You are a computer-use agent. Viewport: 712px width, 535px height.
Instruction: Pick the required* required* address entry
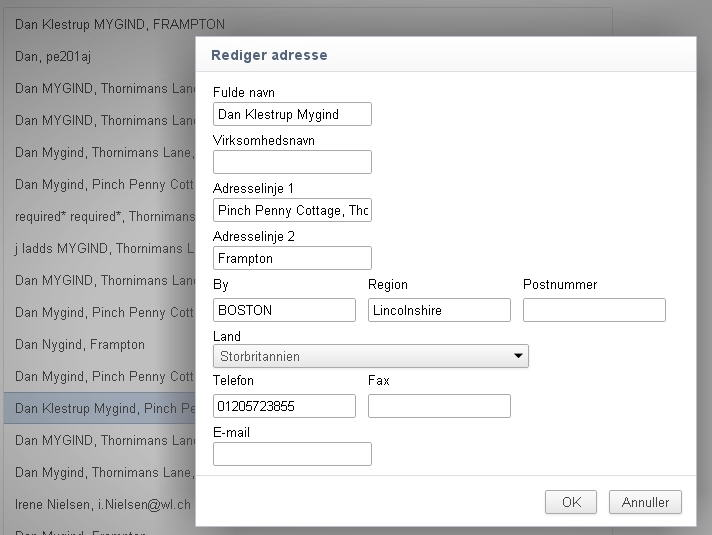click(x=100, y=216)
